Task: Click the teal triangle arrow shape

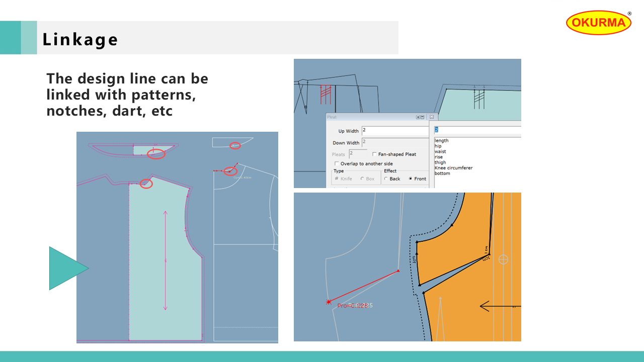Action: 65,268
